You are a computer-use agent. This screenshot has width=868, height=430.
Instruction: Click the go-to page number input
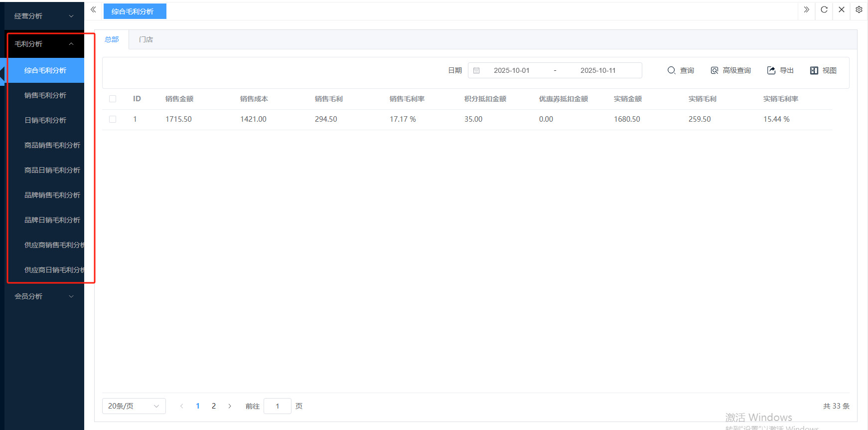[x=277, y=406]
